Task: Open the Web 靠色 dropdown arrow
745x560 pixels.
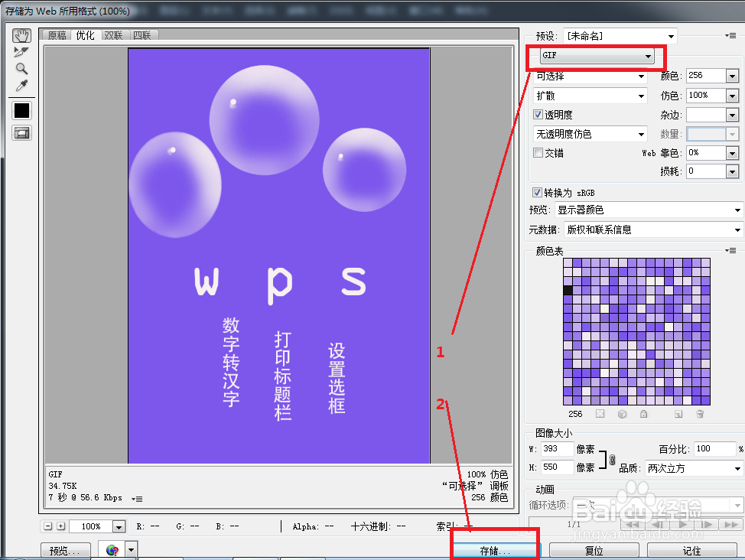Action: 732,153
